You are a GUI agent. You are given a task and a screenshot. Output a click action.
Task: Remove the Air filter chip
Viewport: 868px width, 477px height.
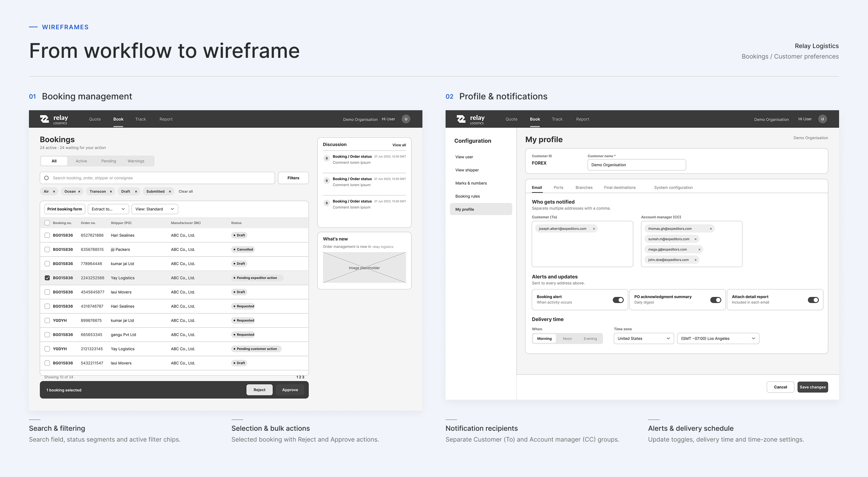54,192
